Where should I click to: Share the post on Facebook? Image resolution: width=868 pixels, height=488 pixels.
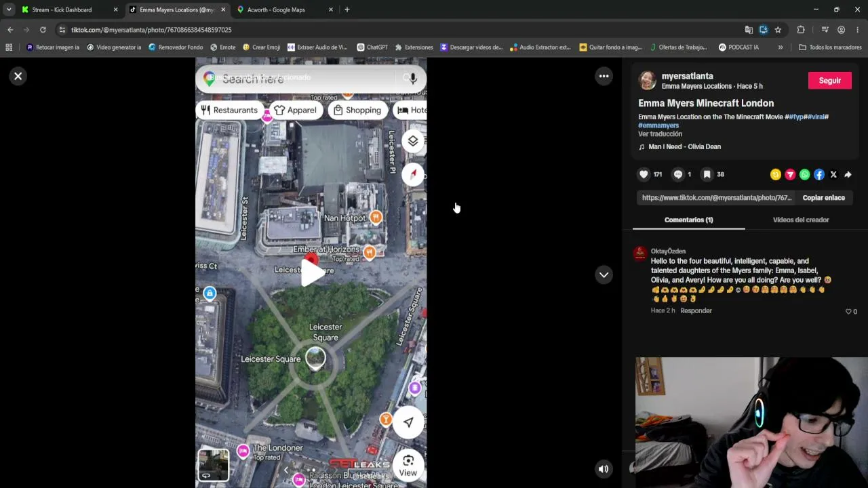click(819, 174)
